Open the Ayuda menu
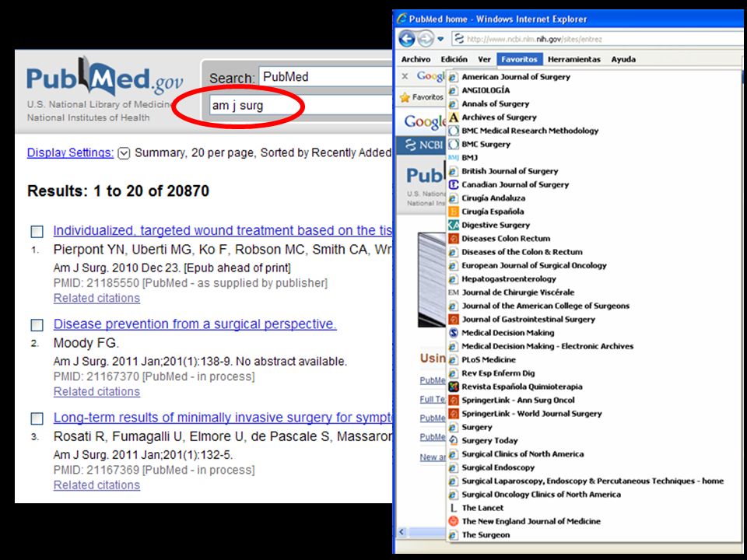The image size is (747, 560). point(623,60)
